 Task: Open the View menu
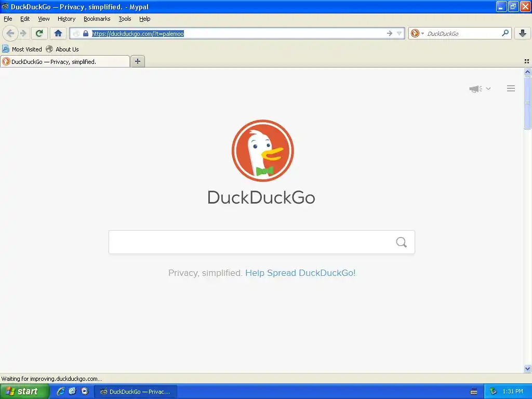[44, 19]
